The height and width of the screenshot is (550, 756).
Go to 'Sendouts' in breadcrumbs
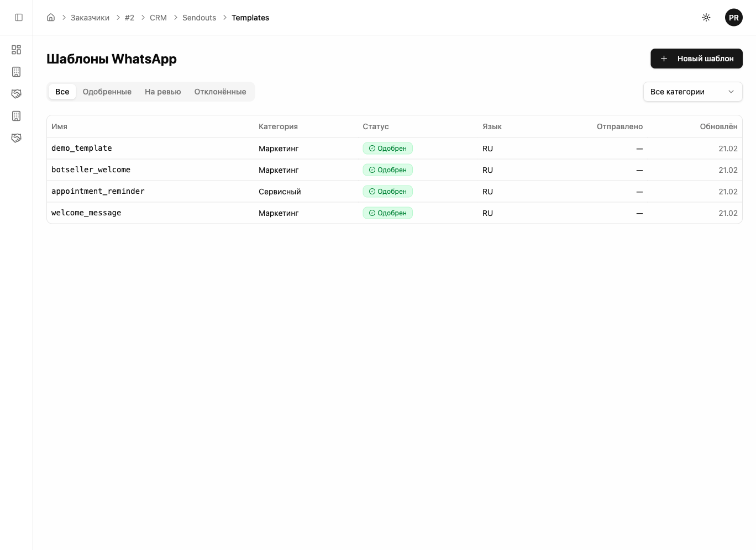click(x=199, y=18)
